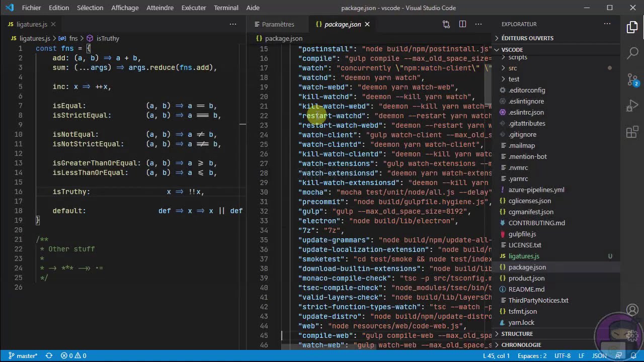Open the Atteindre menu
This screenshot has width=644, height=362.
pos(160,8)
